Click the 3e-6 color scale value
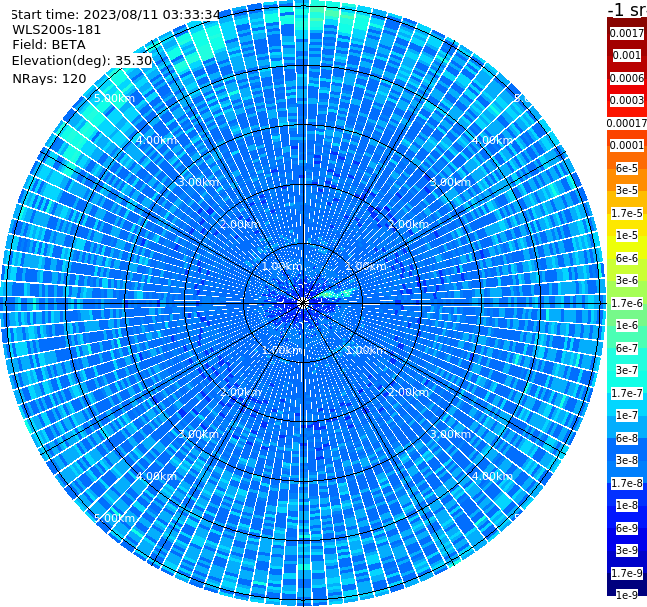The width and height of the screenshot is (647, 607). tap(627, 280)
